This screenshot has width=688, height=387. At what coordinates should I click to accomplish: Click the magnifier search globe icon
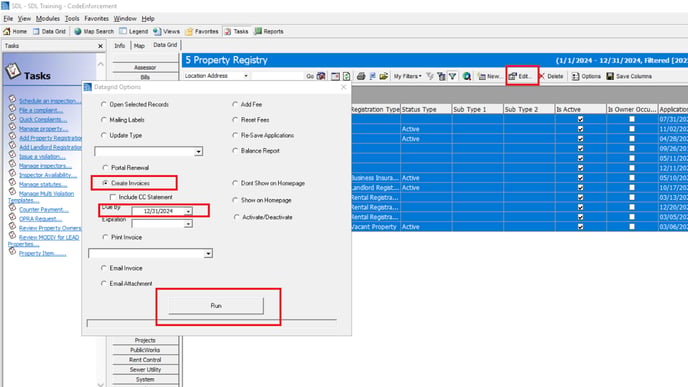(467, 76)
